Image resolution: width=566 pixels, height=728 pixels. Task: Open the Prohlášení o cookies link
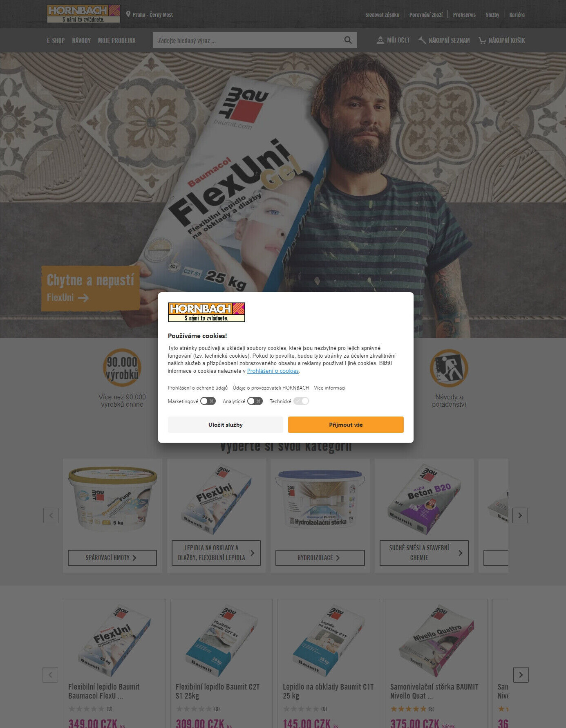pos(273,371)
